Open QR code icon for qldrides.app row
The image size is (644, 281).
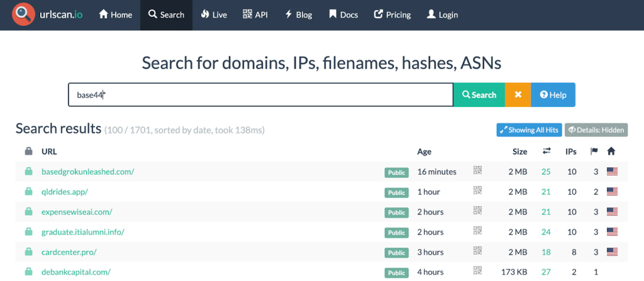tap(478, 191)
